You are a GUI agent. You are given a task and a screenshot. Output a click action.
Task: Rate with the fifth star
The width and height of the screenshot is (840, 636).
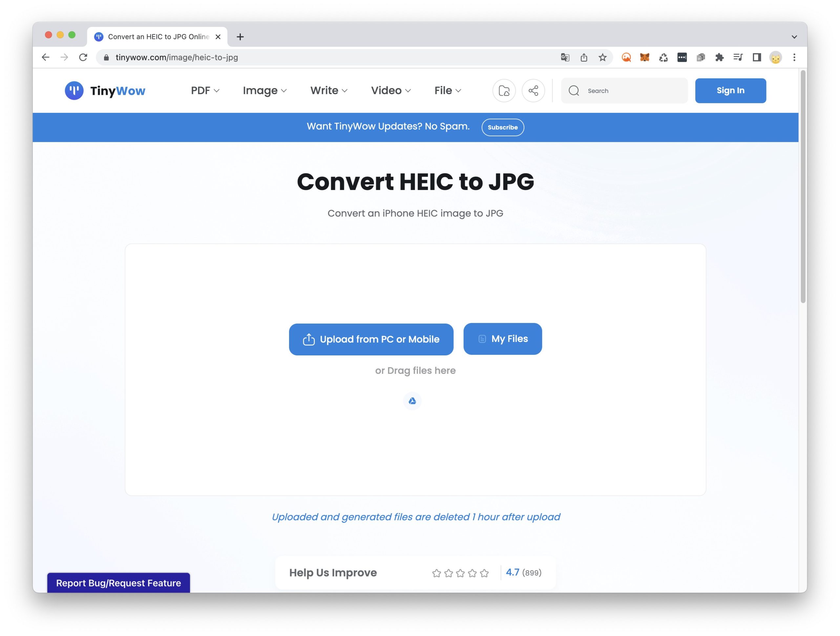coord(484,573)
